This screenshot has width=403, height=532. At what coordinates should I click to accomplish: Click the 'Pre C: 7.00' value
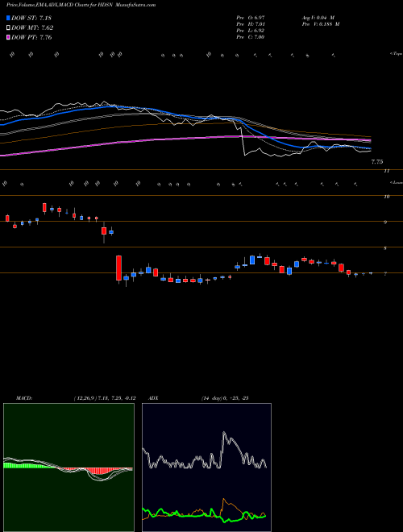tap(251, 37)
